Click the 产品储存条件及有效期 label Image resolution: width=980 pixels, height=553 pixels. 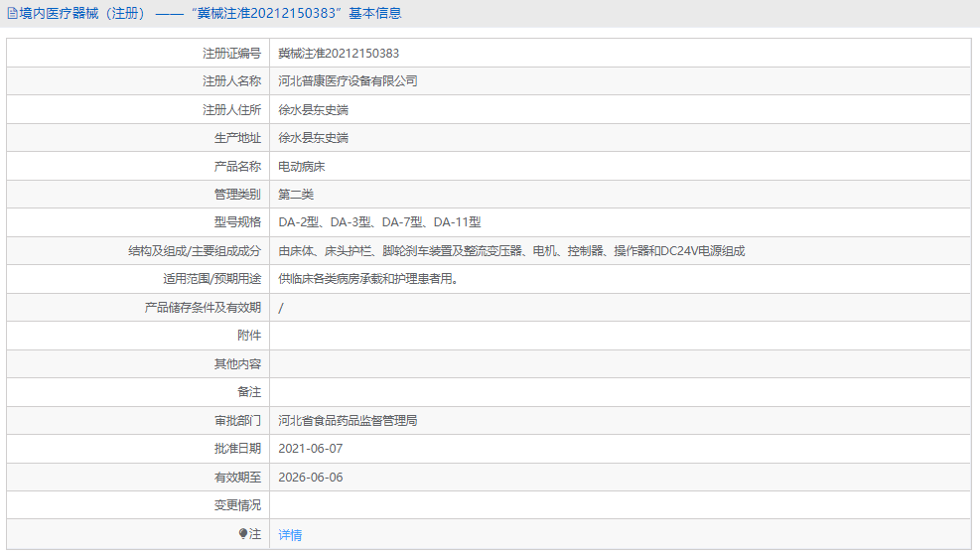(x=203, y=308)
